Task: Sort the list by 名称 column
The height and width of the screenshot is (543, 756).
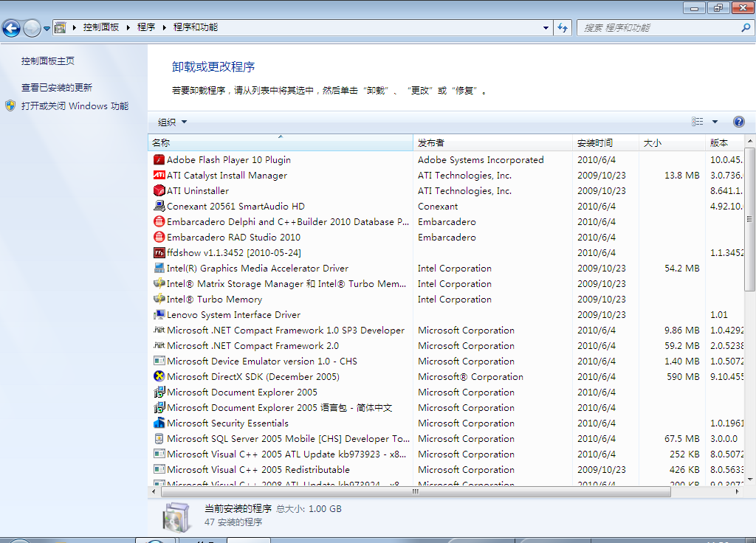Action: click(x=281, y=142)
